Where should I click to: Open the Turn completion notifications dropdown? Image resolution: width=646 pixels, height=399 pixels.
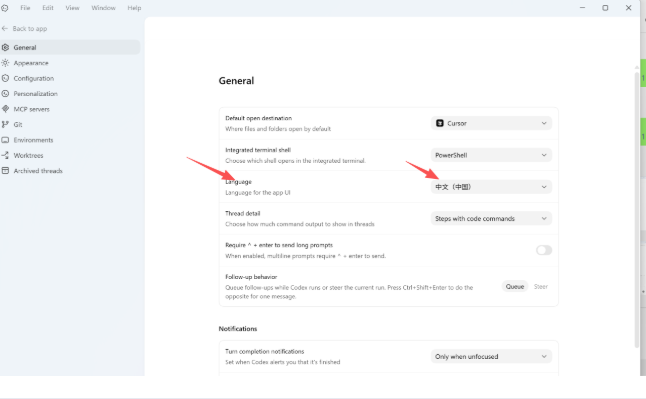[x=491, y=357]
